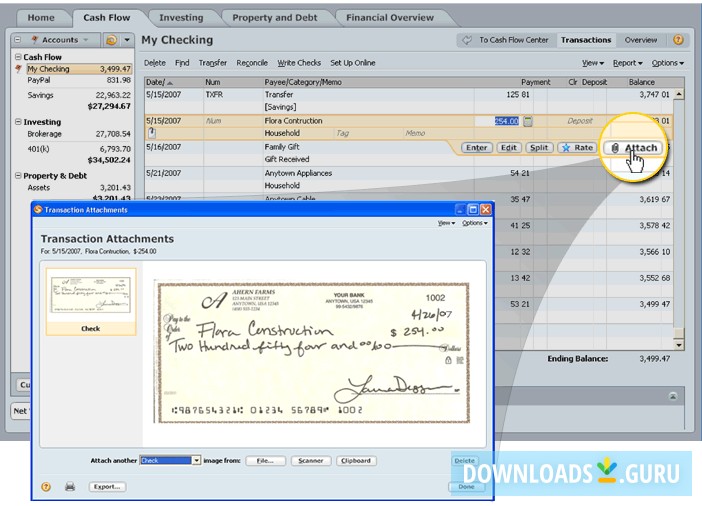Select the Brokerage account row
This screenshot has height=506, width=702.
coord(79,134)
